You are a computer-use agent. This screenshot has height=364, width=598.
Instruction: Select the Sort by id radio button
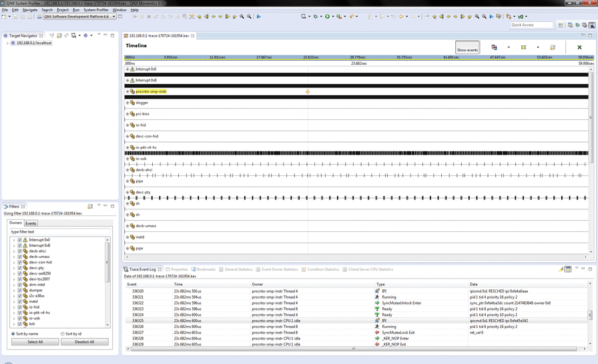point(62,333)
